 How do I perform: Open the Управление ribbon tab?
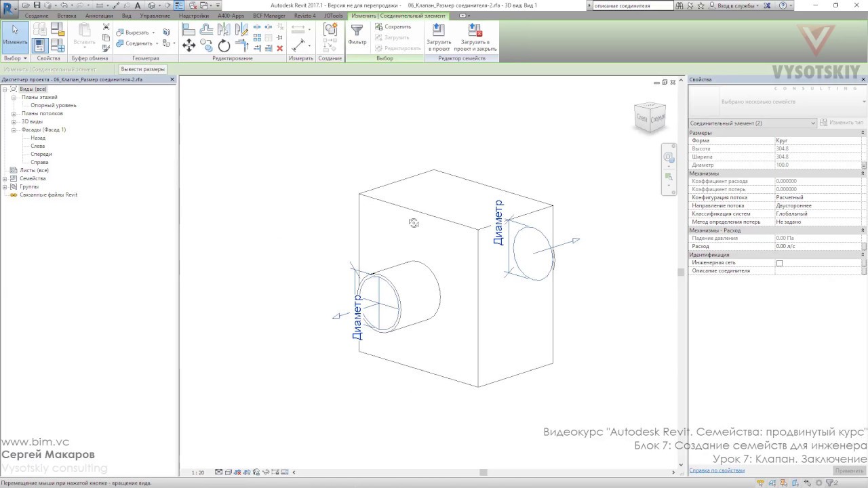(x=156, y=16)
